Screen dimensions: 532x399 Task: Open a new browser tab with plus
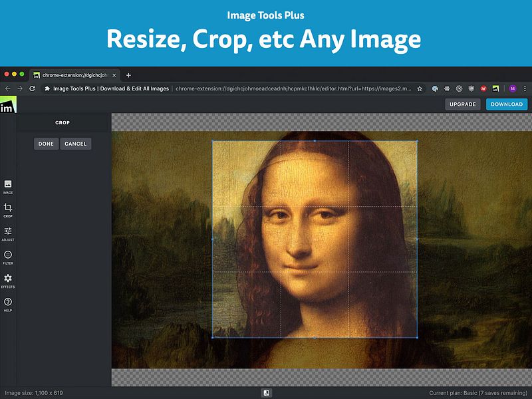click(x=128, y=75)
